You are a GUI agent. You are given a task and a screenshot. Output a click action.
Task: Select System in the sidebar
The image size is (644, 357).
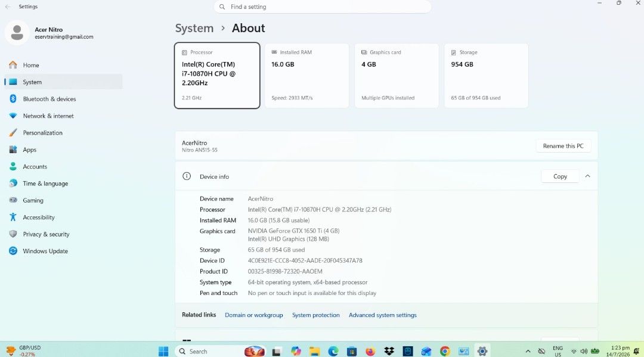click(64, 82)
